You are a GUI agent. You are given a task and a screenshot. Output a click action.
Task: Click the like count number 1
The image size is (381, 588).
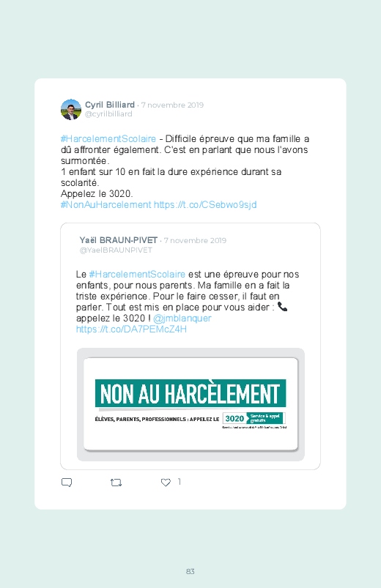[180, 482]
